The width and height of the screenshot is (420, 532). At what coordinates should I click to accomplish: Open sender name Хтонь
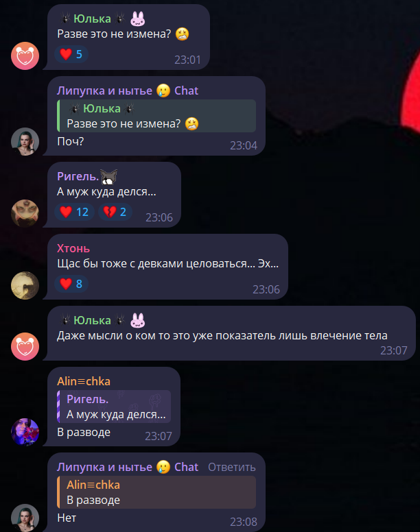pos(73,248)
